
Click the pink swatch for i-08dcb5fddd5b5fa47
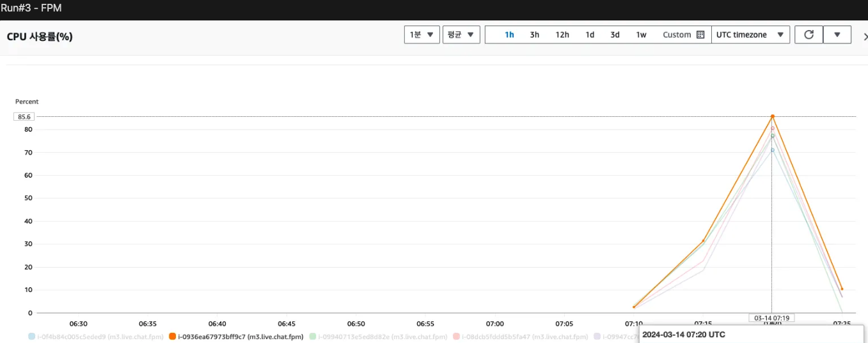[456, 337]
